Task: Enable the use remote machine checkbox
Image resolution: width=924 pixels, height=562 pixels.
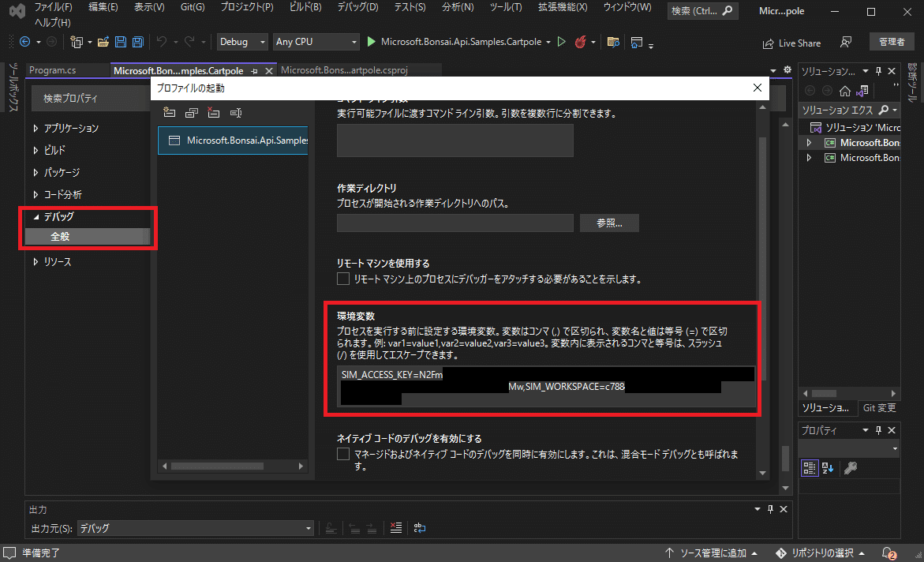Action: 343,279
